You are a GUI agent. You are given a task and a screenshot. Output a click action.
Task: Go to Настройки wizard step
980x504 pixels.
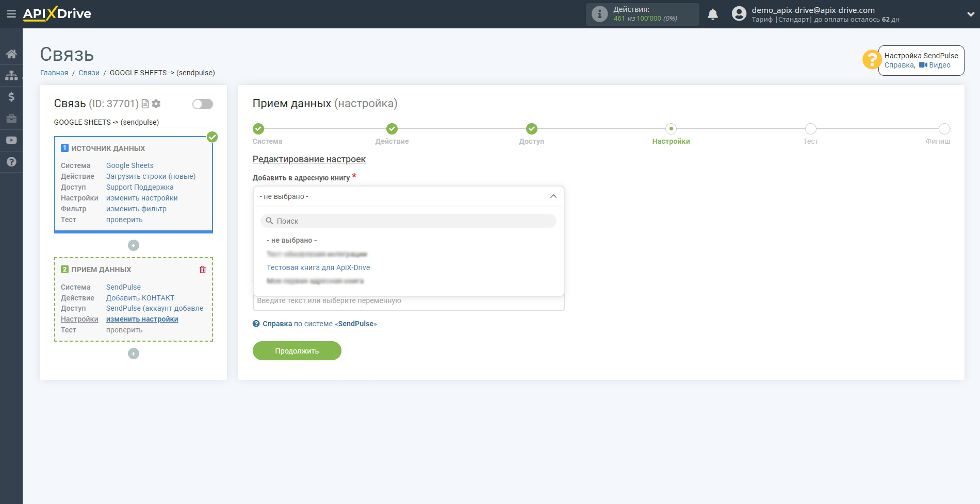(671, 129)
